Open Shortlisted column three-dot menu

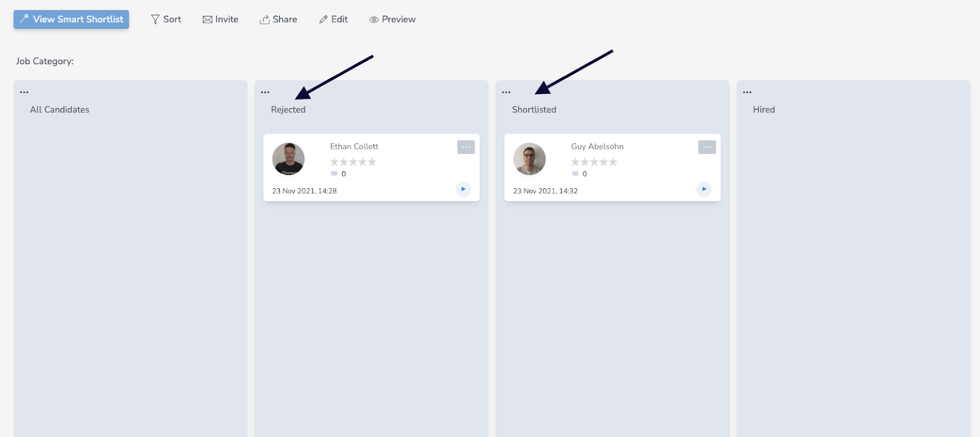coord(506,93)
